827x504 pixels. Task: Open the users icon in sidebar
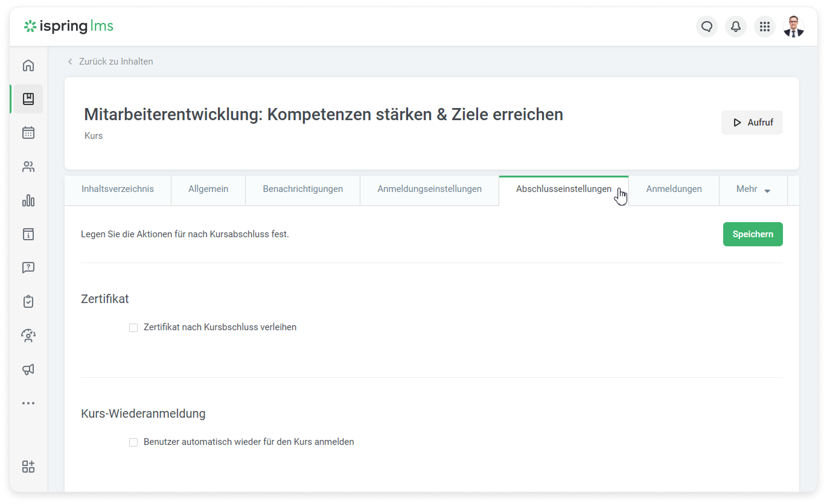(x=28, y=167)
